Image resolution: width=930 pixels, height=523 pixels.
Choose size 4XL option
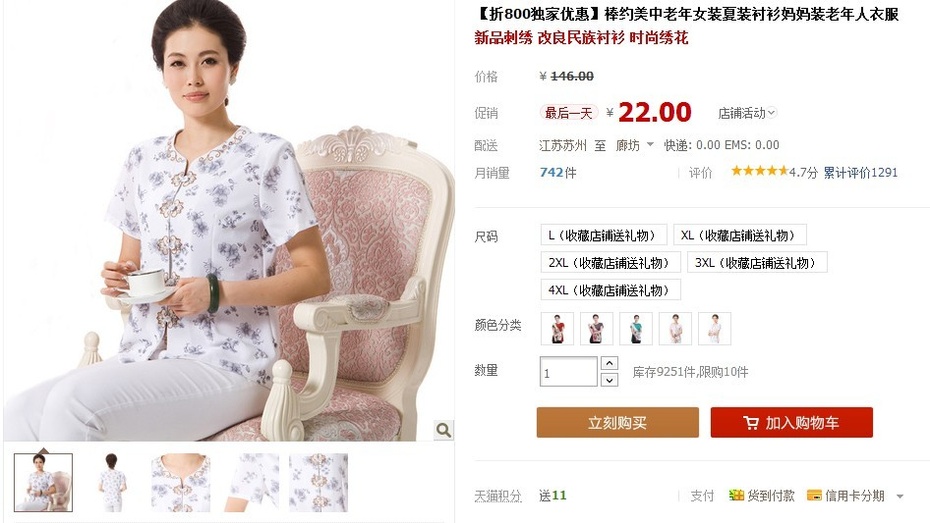coord(610,290)
